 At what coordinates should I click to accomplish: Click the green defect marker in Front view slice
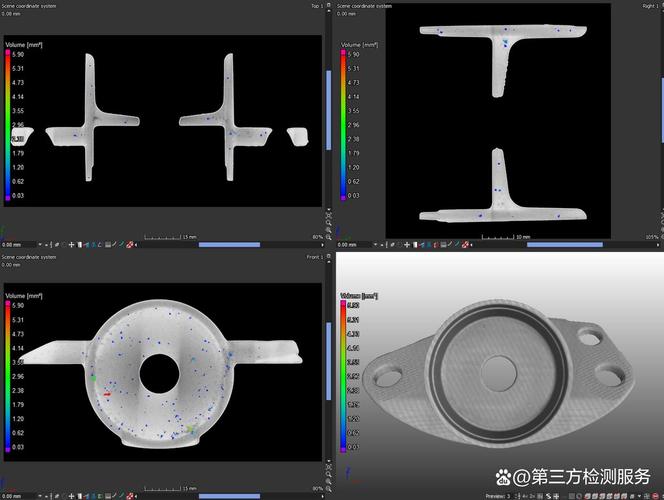(x=93, y=378)
